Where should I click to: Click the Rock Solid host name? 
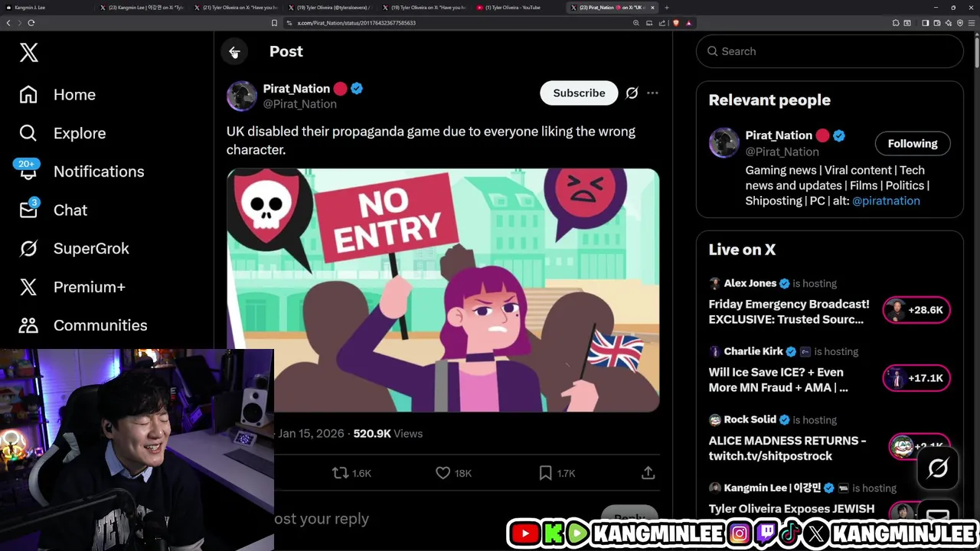tap(750, 419)
